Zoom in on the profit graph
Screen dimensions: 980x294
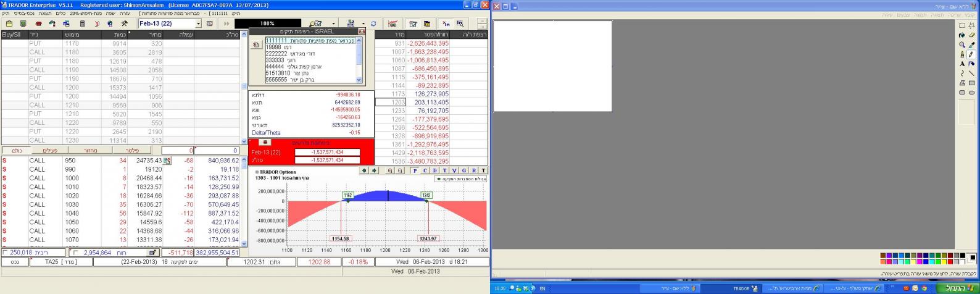coord(390,170)
